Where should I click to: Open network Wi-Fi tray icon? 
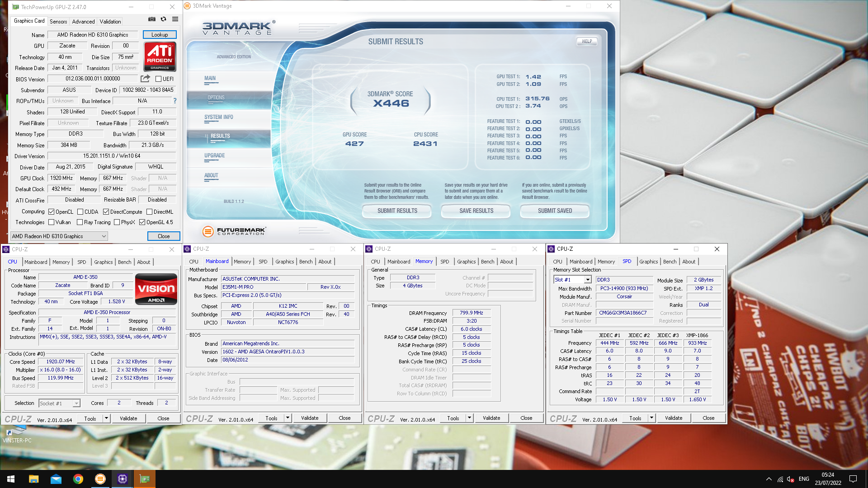780,479
